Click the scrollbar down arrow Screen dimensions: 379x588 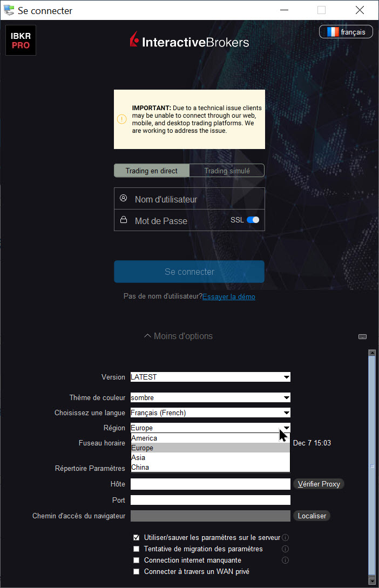372,581
